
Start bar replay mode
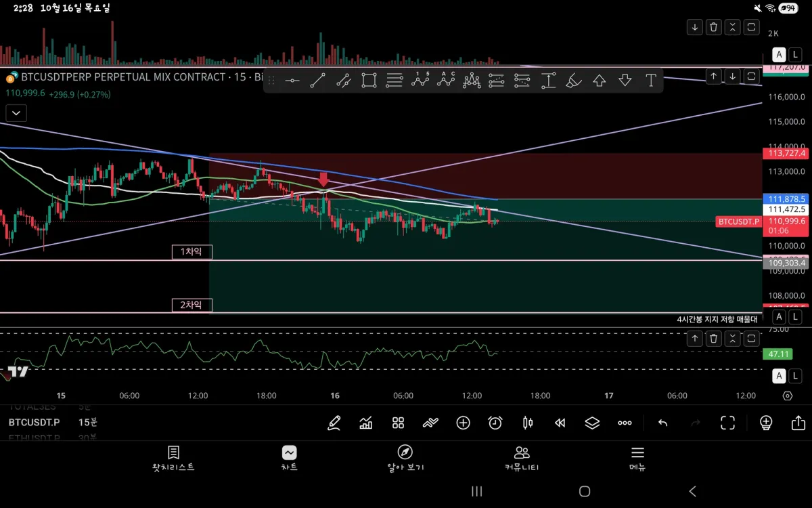[x=560, y=423]
